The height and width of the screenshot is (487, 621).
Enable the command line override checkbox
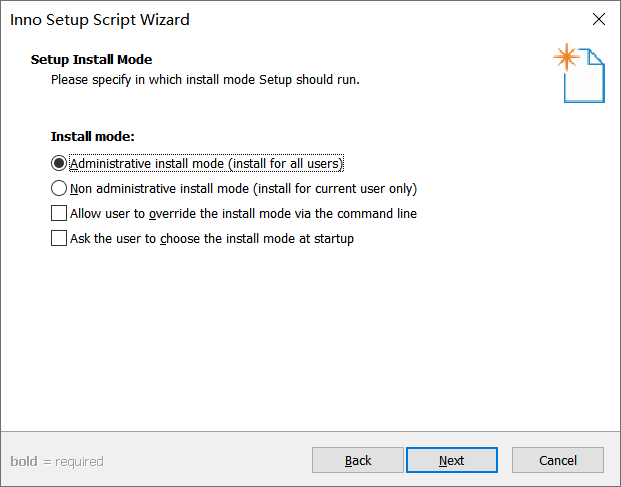(x=59, y=213)
